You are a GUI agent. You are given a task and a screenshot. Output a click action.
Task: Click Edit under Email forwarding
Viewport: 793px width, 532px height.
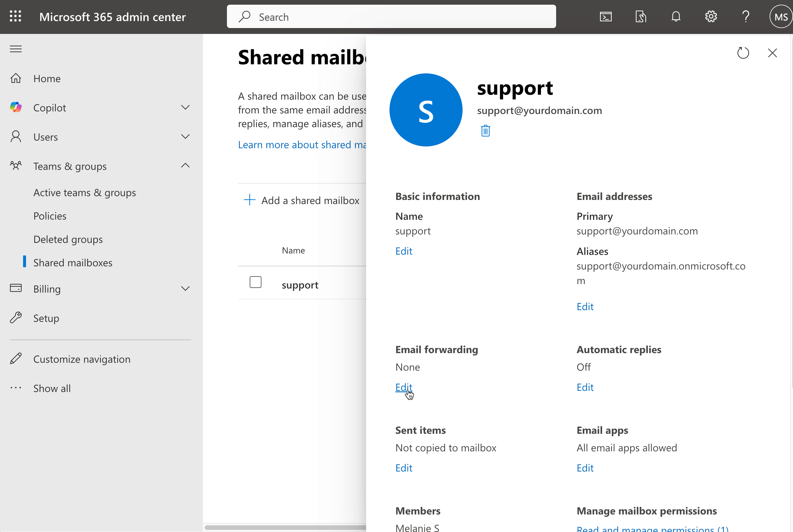[x=404, y=387]
